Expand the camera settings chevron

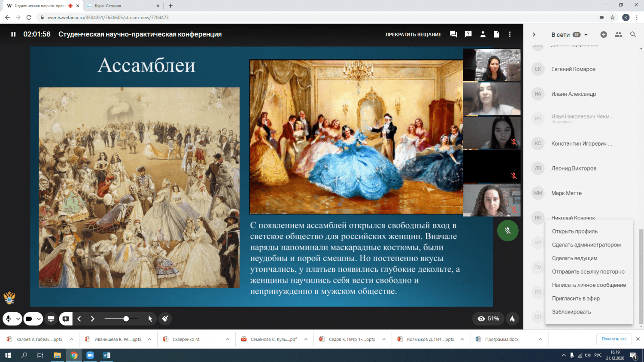click(x=39, y=319)
